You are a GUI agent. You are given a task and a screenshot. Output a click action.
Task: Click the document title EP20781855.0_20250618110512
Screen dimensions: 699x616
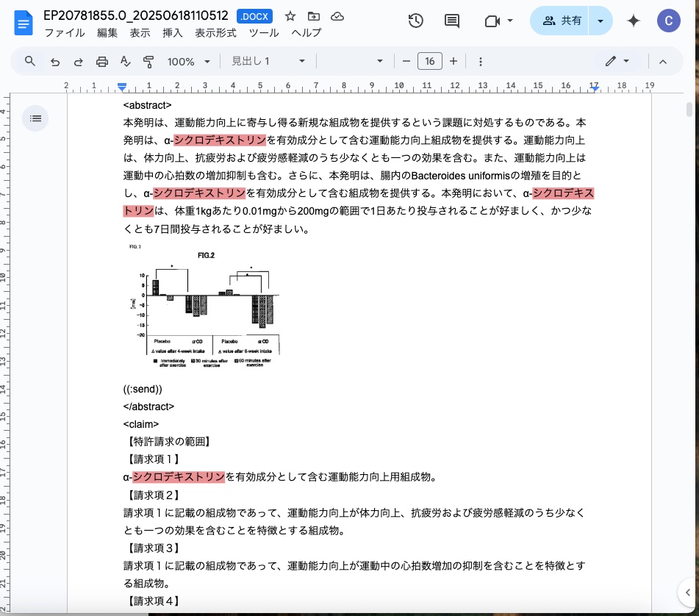coord(135,15)
